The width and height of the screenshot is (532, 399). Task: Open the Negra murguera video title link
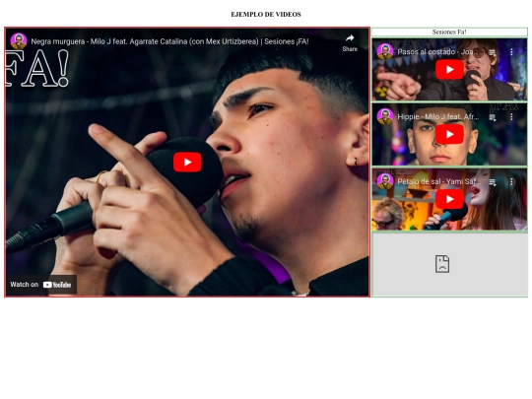point(169,41)
